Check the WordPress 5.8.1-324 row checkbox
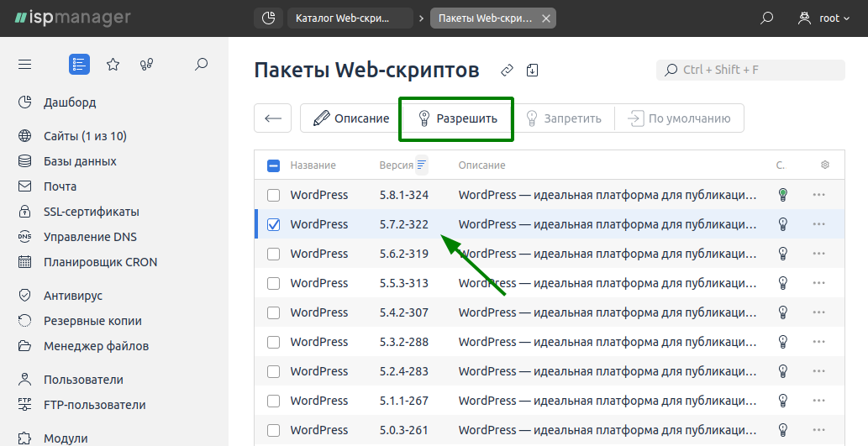The height and width of the screenshot is (446, 868). [273, 195]
